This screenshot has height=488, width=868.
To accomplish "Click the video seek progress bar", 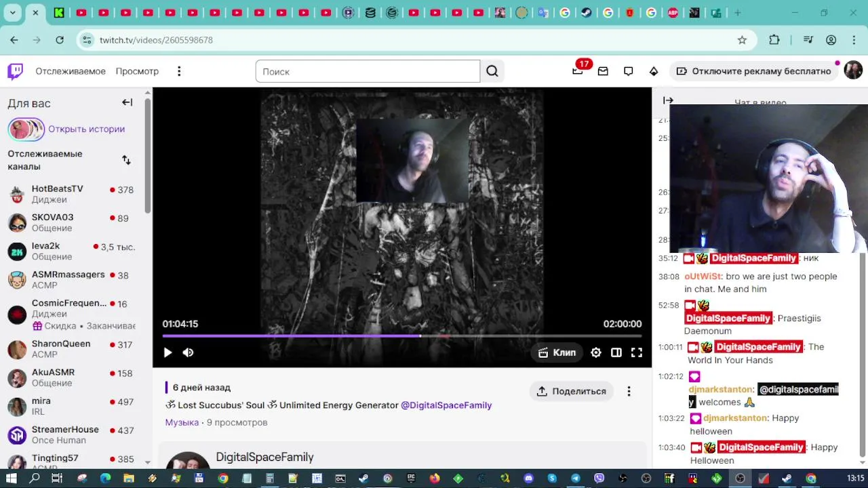I will (x=402, y=335).
